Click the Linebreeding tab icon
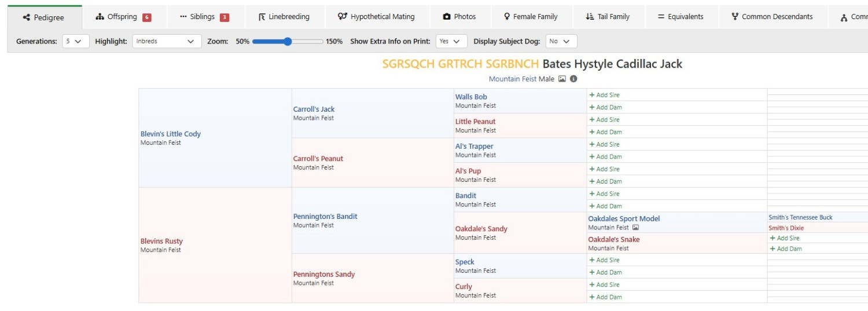 (x=262, y=17)
